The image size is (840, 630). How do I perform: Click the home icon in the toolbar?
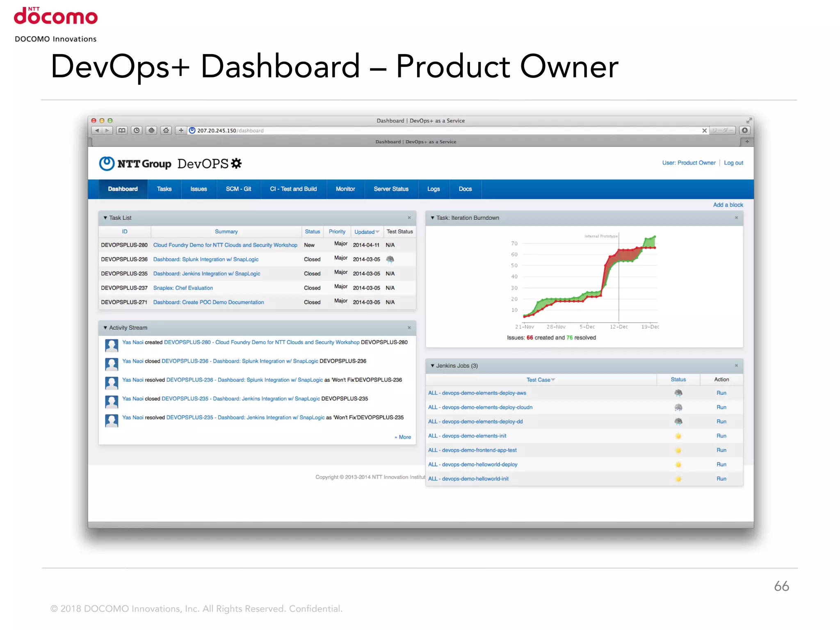pyautogui.click(x=166, y=130)
